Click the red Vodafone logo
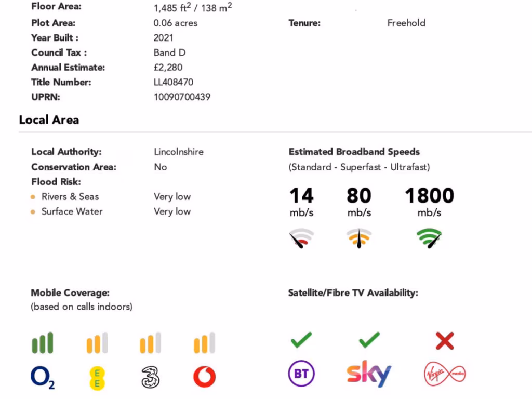Screen dimensions: 532x399 [204, 377]
